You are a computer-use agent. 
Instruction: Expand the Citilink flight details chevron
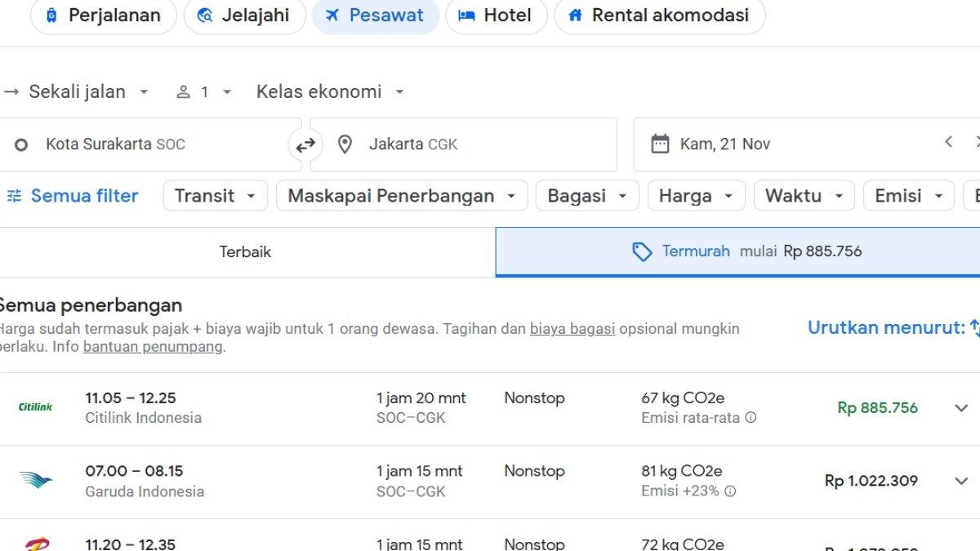(961, 408)
